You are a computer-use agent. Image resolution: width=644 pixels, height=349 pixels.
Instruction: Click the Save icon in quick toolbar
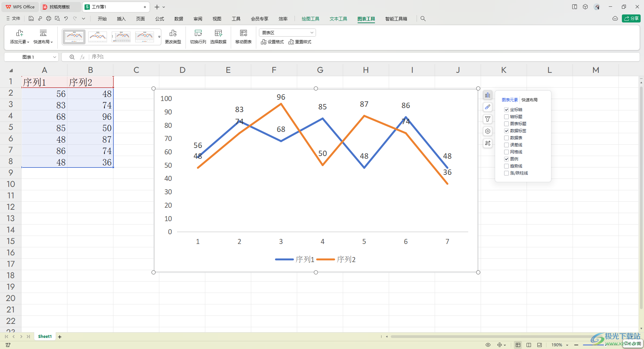31,19
